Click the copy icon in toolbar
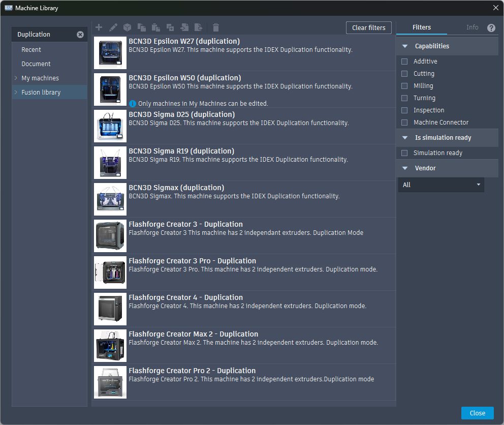The width and height of the screenshot is (504, 425). [142, 27]
